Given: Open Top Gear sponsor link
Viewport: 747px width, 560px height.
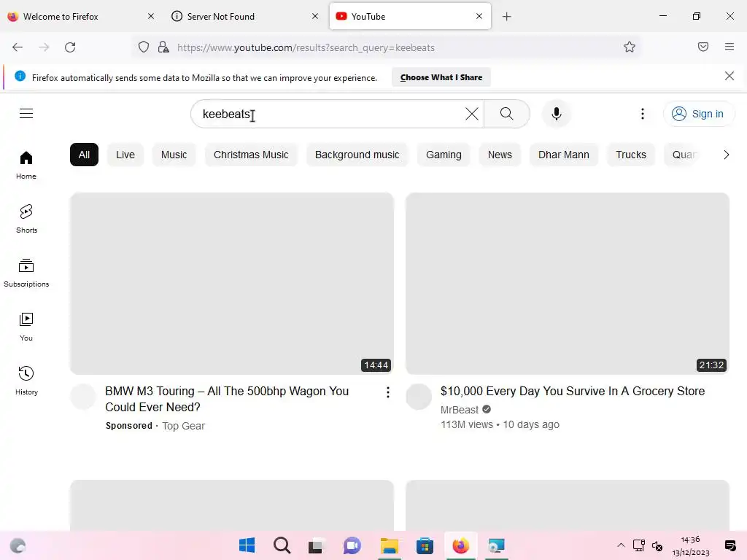Looking at the screenshot, I should [183, 426].
